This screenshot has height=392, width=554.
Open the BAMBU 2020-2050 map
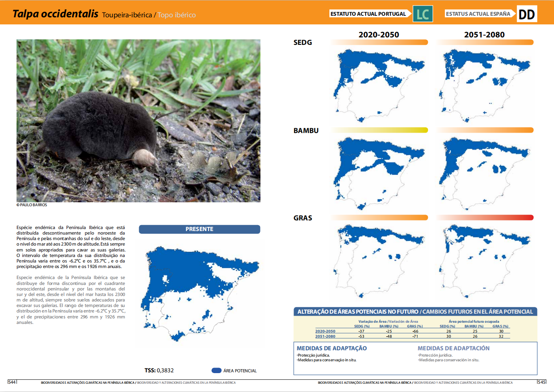pyautogui.click(x=379, y=173)
